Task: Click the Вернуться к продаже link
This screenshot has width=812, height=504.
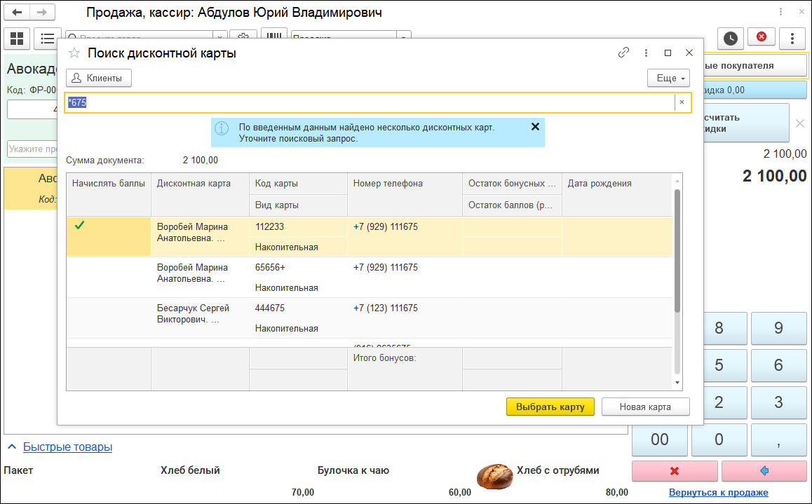Action: [x=718, y=492]
